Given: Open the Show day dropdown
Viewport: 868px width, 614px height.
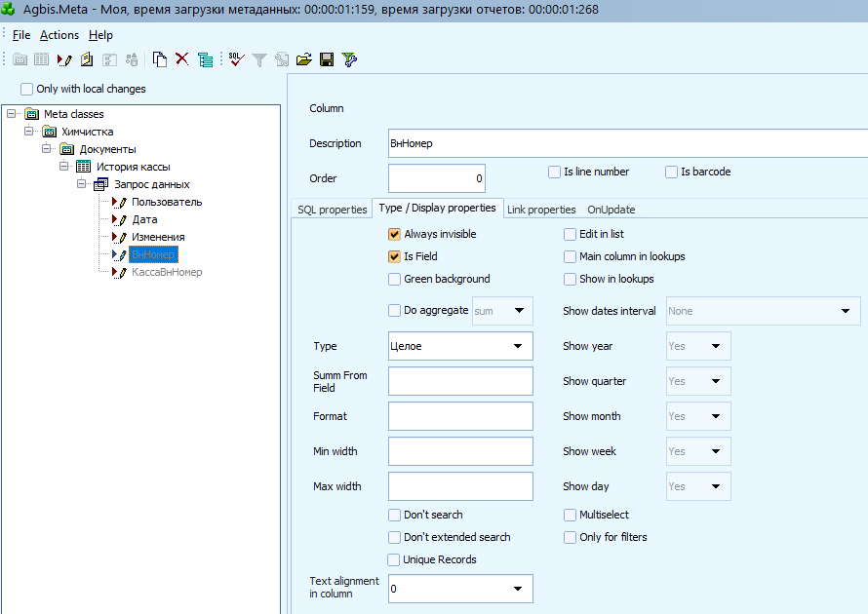Looking at the screenshot, I should (x=698, y=486).
